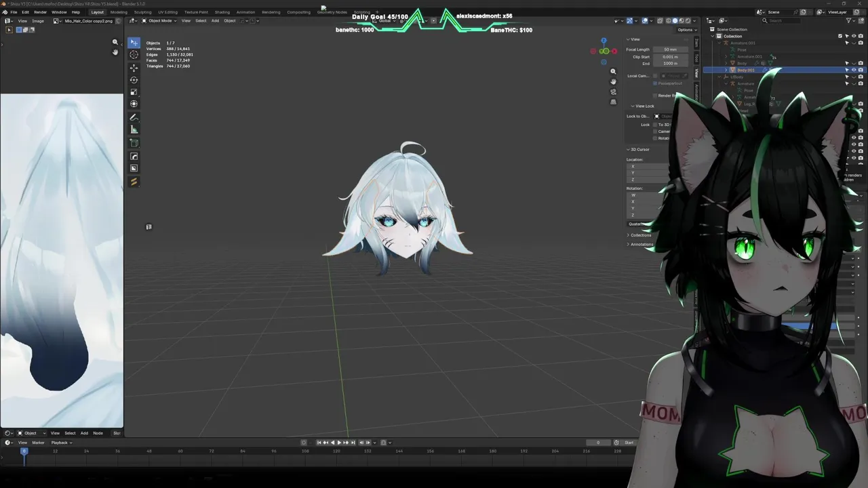Select the Select Box tool in viewport toolbar
Viewport: 868px width, 488px height.
point(134,43)
